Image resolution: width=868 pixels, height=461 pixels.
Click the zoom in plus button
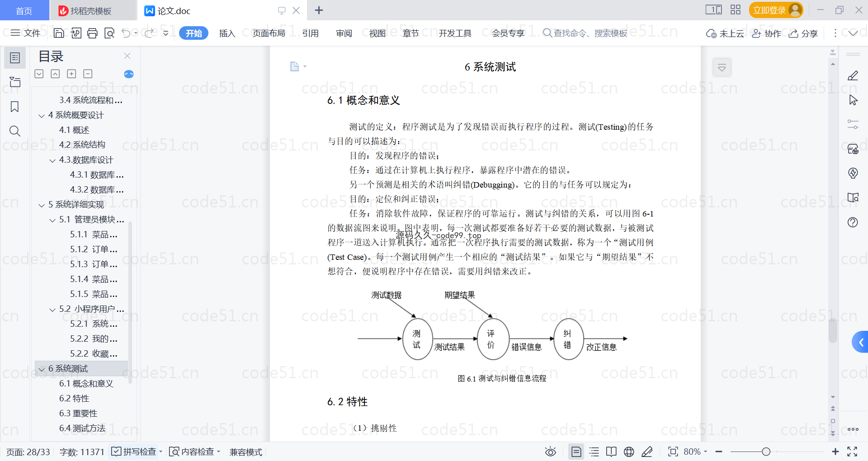click(x=835, y=452)
